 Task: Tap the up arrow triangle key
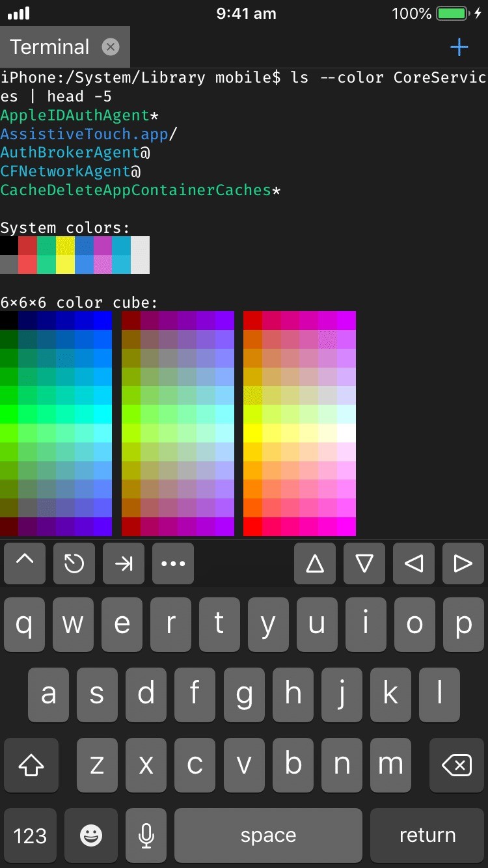click(315, 563)
